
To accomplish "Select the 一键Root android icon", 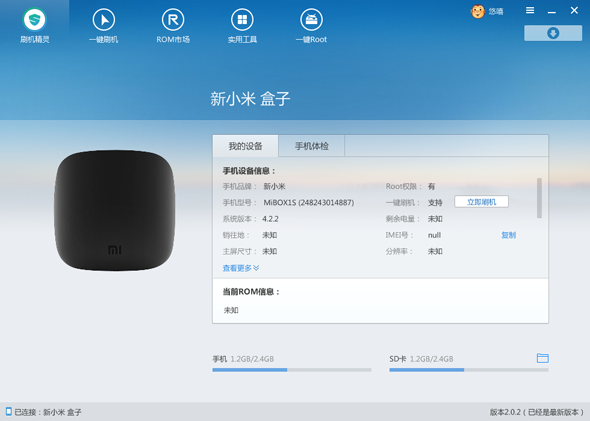I will [311, 20].
